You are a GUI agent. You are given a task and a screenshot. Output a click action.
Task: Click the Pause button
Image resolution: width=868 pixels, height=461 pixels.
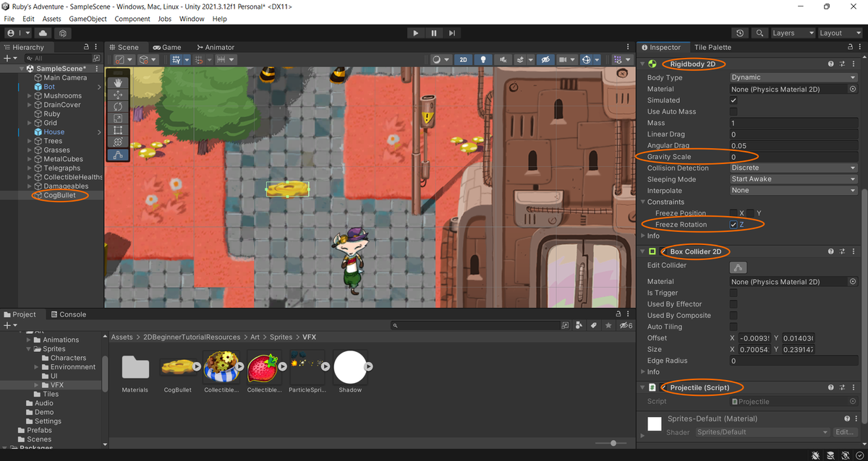[x=434, y=33]
